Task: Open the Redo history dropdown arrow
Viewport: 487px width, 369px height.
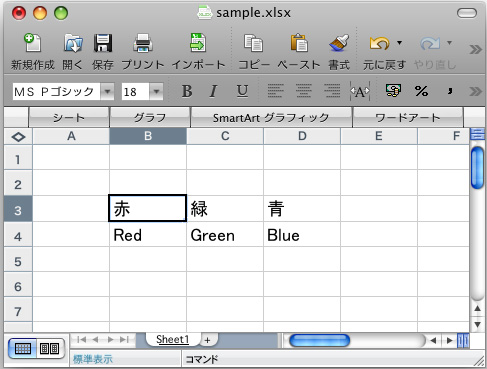Action: tap(449, 43)
